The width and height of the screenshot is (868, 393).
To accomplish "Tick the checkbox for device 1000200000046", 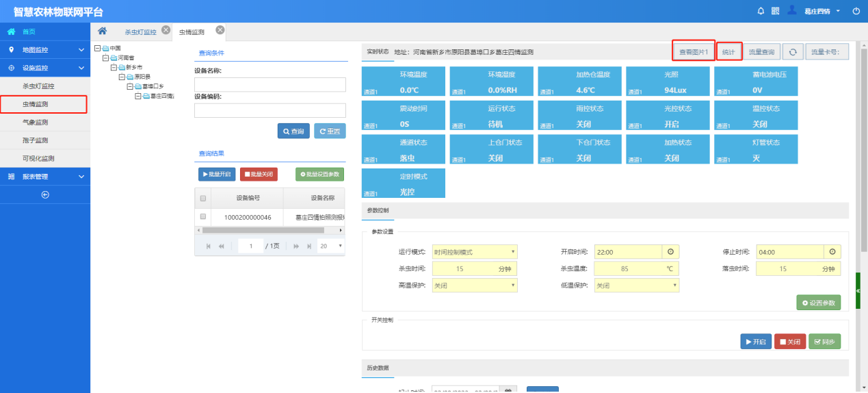I will point(202,217).
